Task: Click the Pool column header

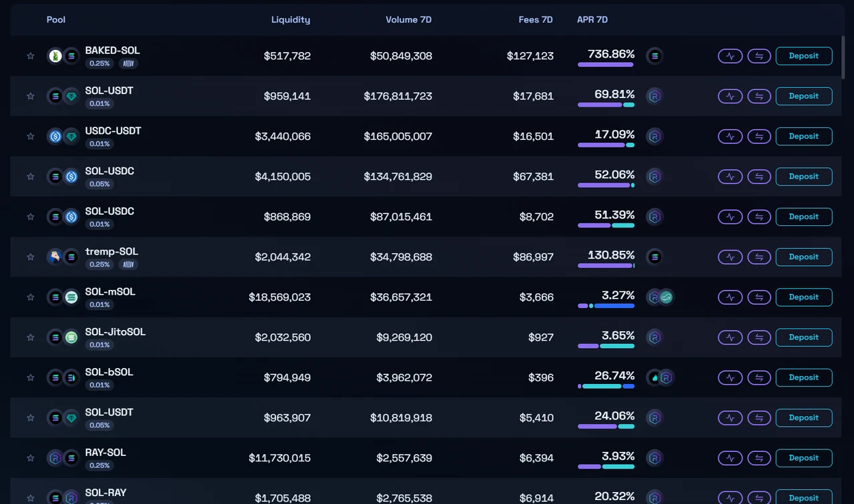Action: [56, 19]
